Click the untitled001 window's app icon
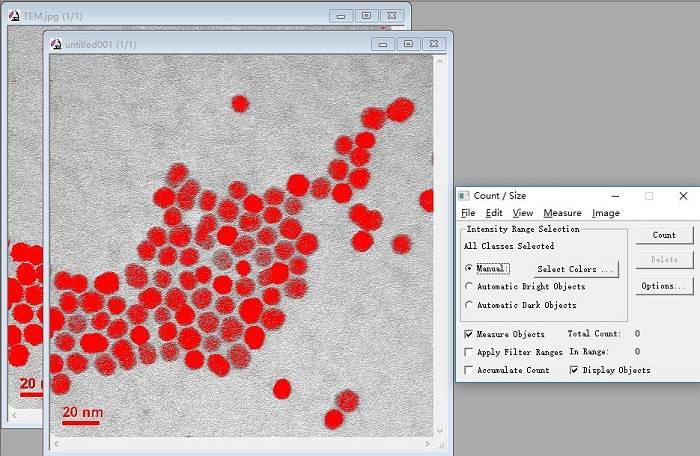 tap(55, 44)
